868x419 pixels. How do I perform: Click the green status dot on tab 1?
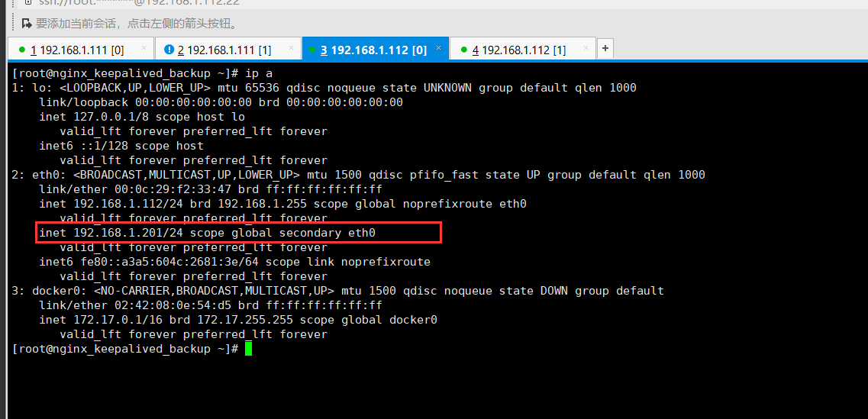[x=22, y=50]
